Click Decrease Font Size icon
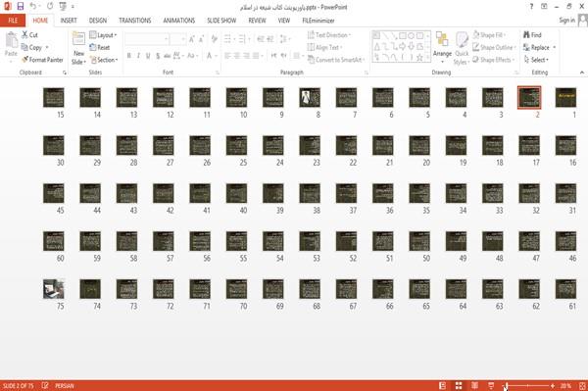 click(x=201, y=39)
